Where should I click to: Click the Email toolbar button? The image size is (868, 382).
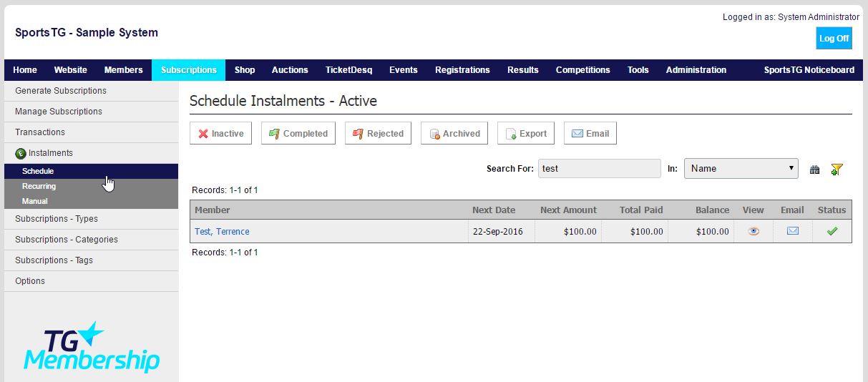click(590, 133)
